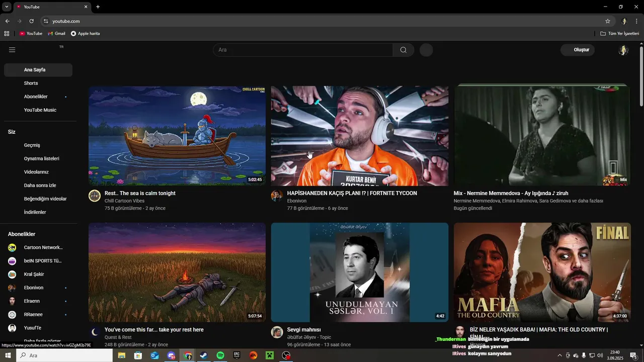Click title HAPİSHANEDEN KAÇIŞ PLANI FORTNITE TYCOON
Viewport: 644px width, 362px height.
(x=352, y=193)
